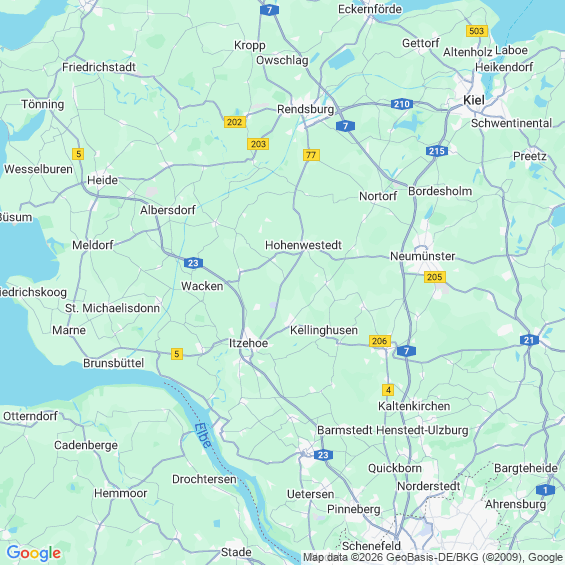Click the yellow 206 road shield

tap(379, 341)
